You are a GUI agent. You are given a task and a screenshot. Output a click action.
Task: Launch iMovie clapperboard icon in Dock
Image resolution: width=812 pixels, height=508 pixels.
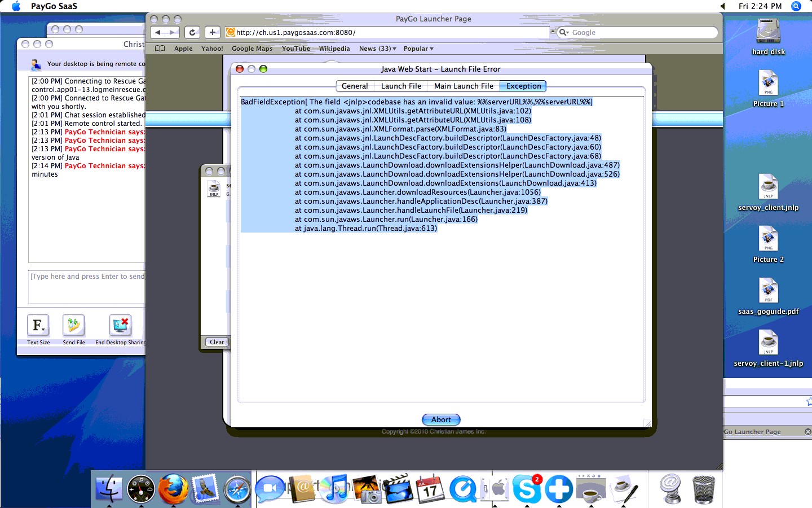(399, 489)
